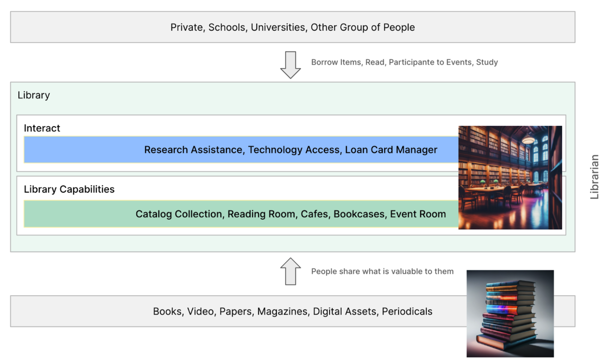
Task: Click the Interact section title
Action: click(x=42, y=128)
